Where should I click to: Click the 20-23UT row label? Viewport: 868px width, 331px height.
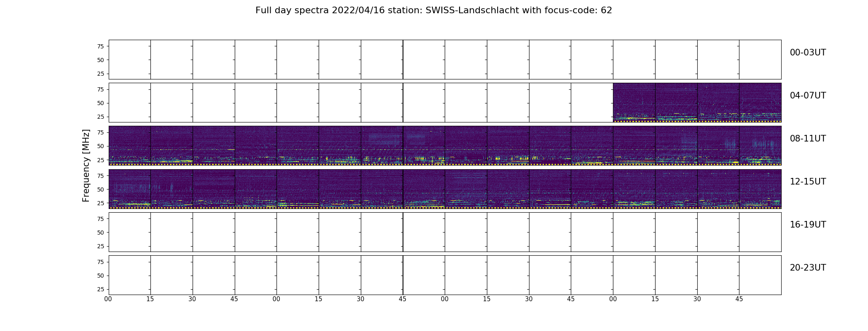808,268
